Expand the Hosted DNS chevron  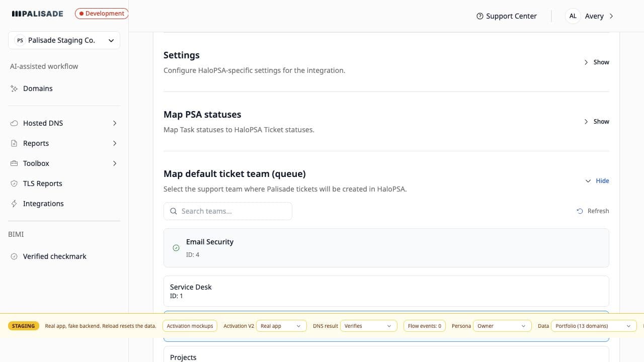pos(115,123)
